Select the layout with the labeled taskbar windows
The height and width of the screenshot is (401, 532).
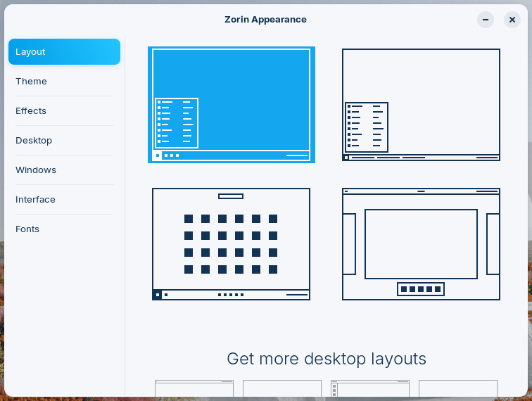pos(421,105)
